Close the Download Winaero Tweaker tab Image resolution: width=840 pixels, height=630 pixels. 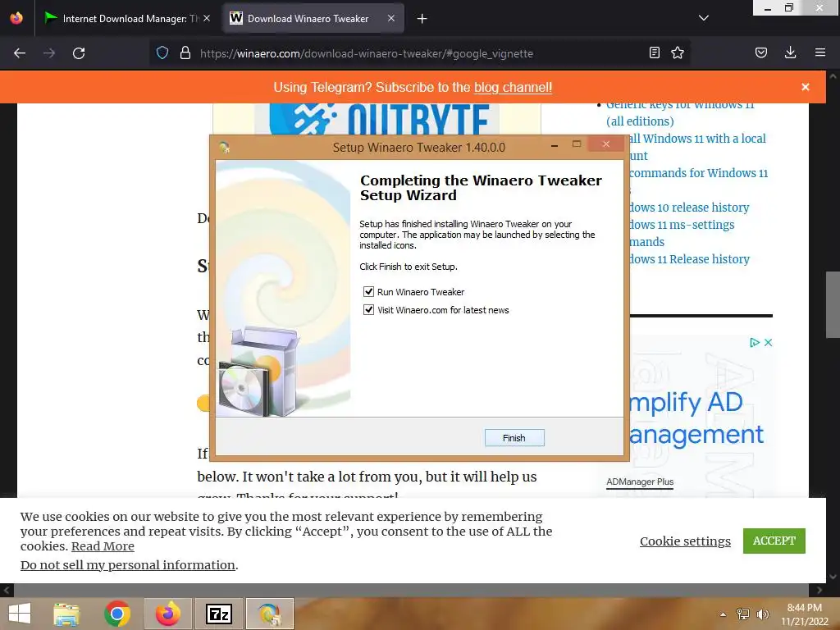(x=391, y=18)
